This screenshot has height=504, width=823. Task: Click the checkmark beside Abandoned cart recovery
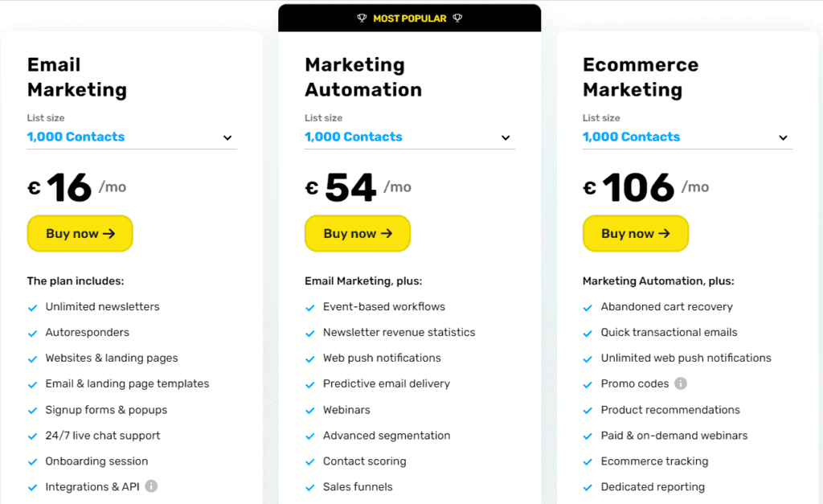588,308
